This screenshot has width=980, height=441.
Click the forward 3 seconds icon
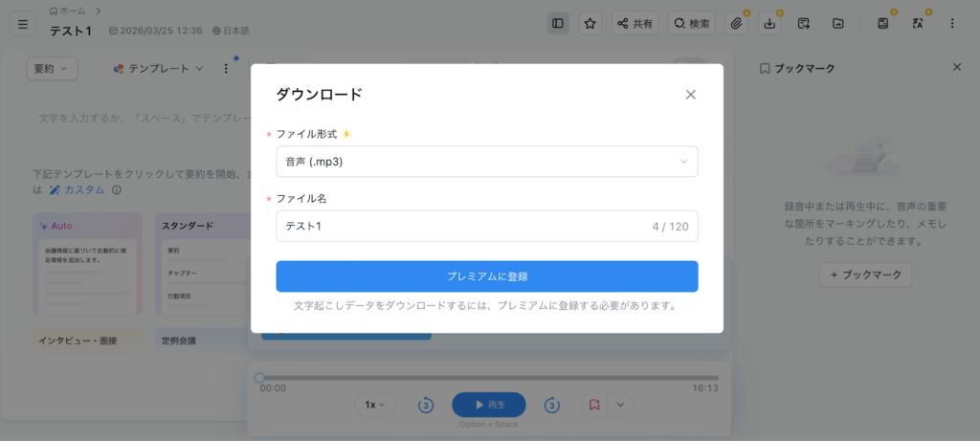click(x=551, y=405)
